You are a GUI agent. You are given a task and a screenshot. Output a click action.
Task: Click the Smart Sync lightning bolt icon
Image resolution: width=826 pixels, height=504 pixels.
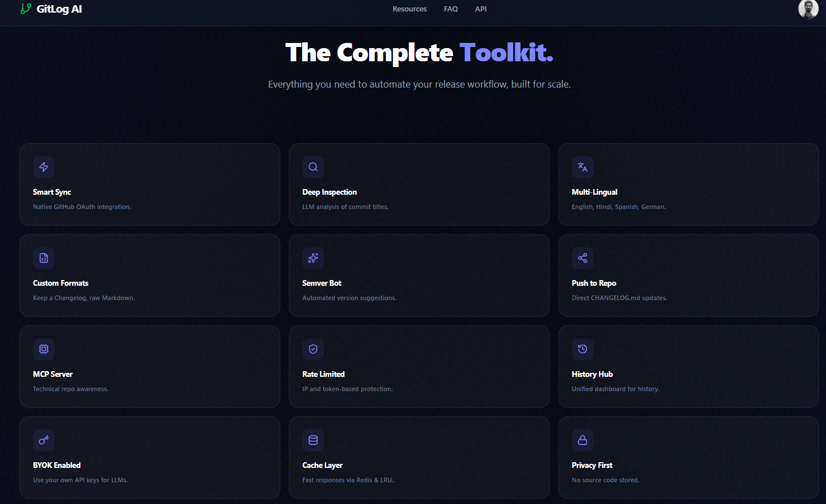[x=44, y=167]
